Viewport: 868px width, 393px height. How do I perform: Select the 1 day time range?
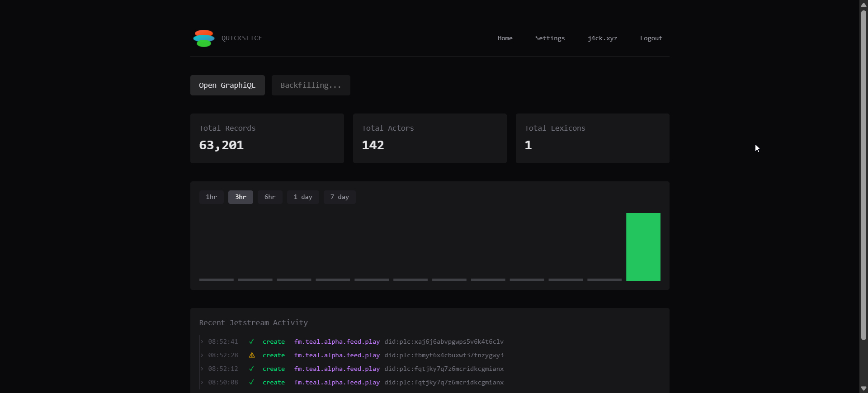303,197
